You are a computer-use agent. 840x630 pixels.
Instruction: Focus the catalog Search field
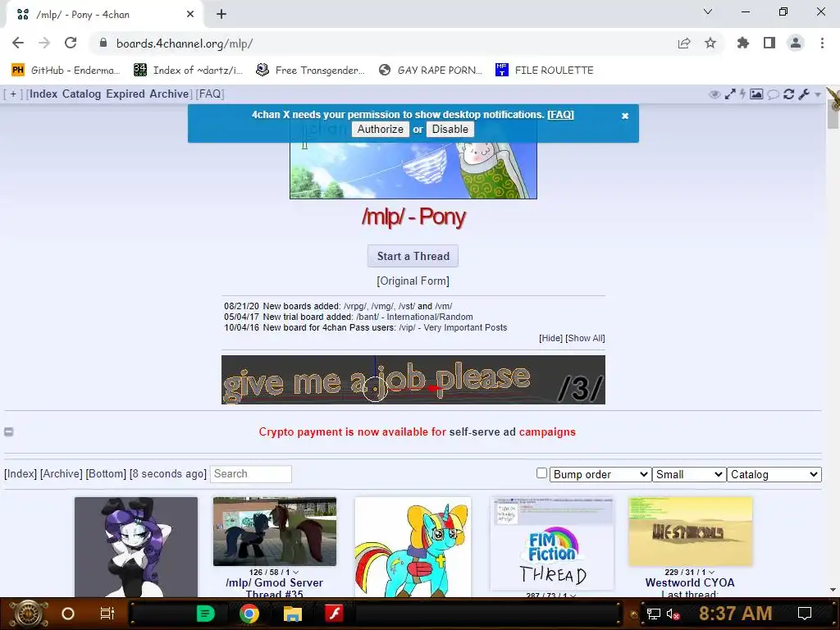click(x=251, y=474)
